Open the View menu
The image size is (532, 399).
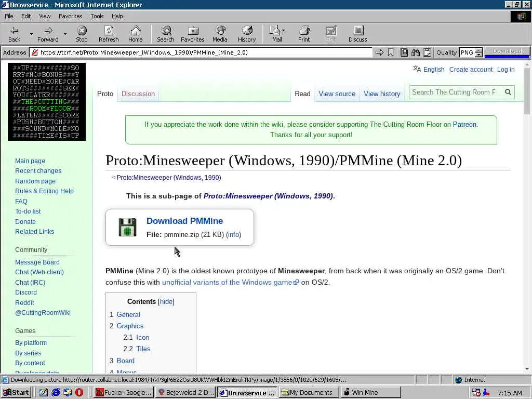click(x=45, y=16)
